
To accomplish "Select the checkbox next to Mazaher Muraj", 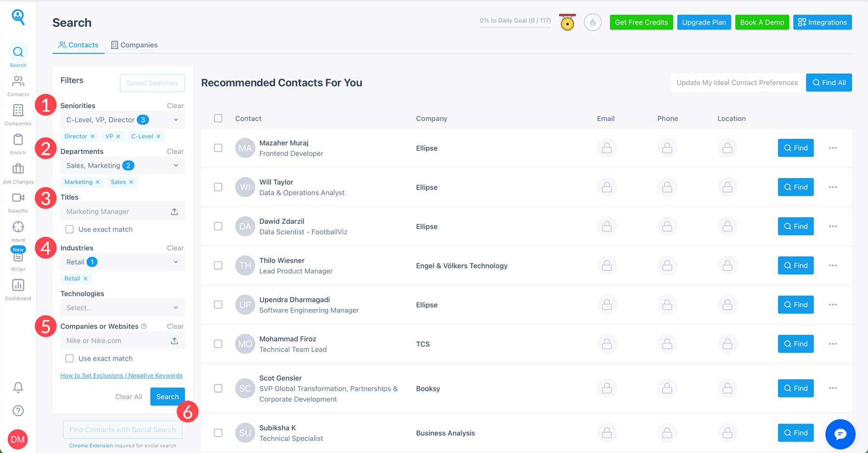I will click(218, 148).
